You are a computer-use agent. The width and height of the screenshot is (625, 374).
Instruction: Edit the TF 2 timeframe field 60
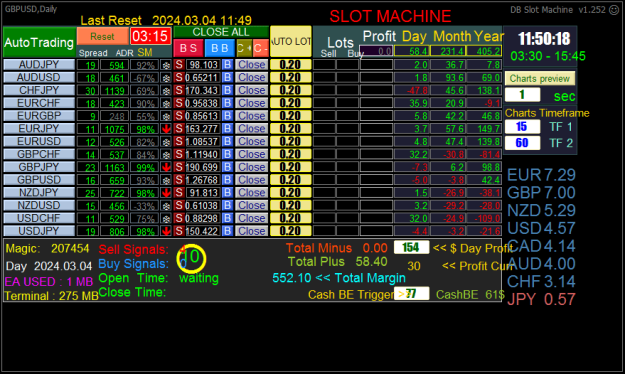point(523,143)
